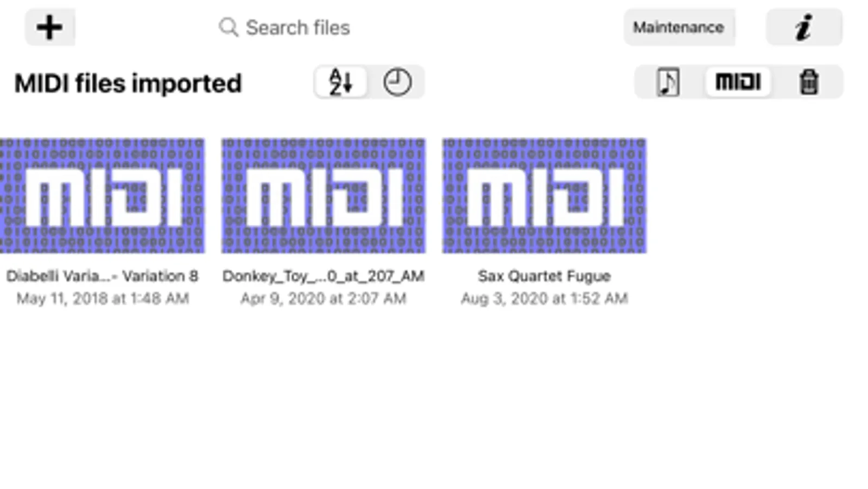Sort files alphabetically with A–Z toggle
The height and width of the screenshot is (489, 868).
tap(341, 83)
